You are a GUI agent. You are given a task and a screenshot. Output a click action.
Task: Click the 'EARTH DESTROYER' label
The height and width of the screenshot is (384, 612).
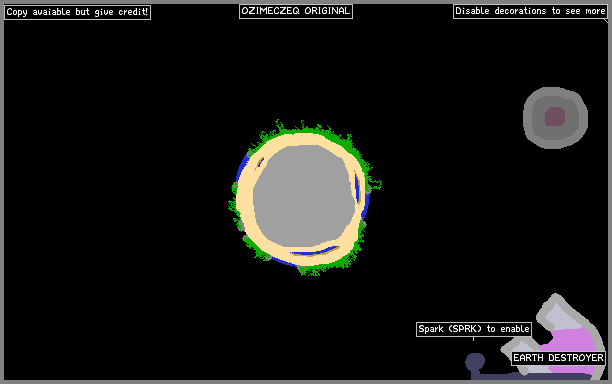tap(558, 358)
